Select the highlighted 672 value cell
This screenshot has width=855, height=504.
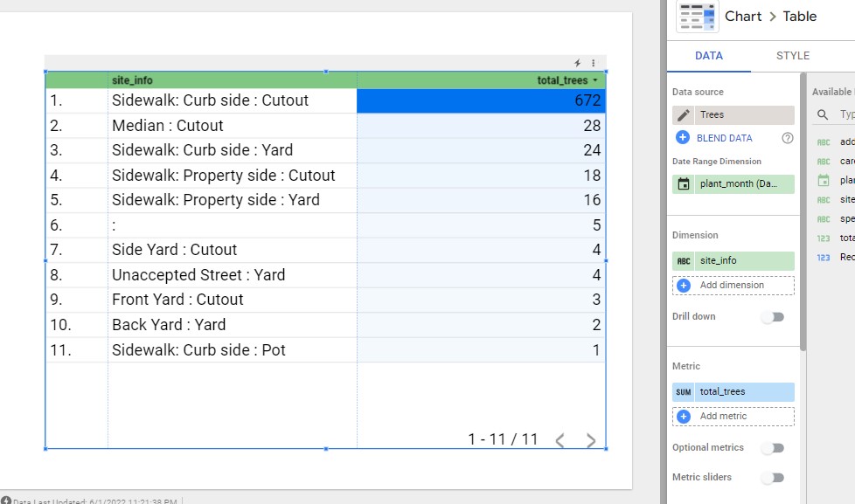(481, 100)
